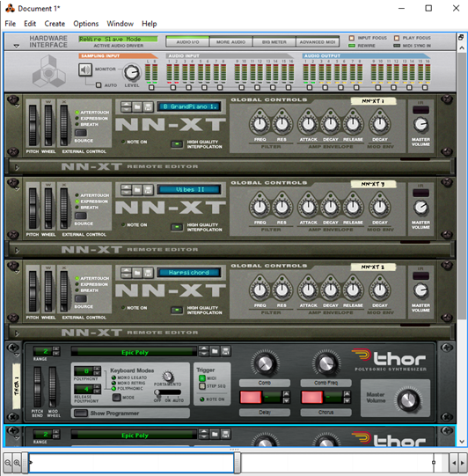Enable Thor Step Seq trigger
This screenshot has height=476, width=468.
point(201,386)
